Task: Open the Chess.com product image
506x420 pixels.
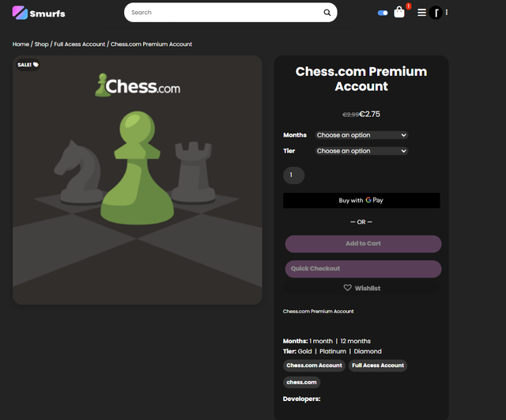Action: pyautogui.click(x=137, y=180)
